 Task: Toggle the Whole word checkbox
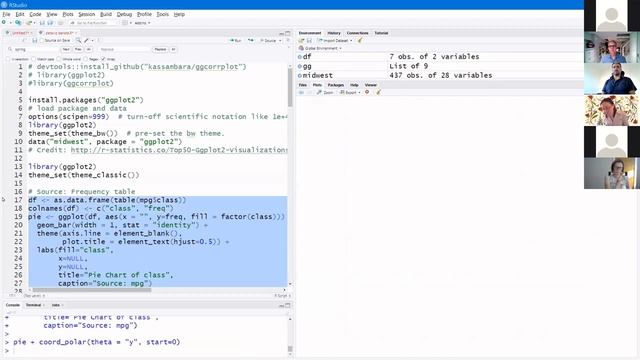(x=58, y=59)
